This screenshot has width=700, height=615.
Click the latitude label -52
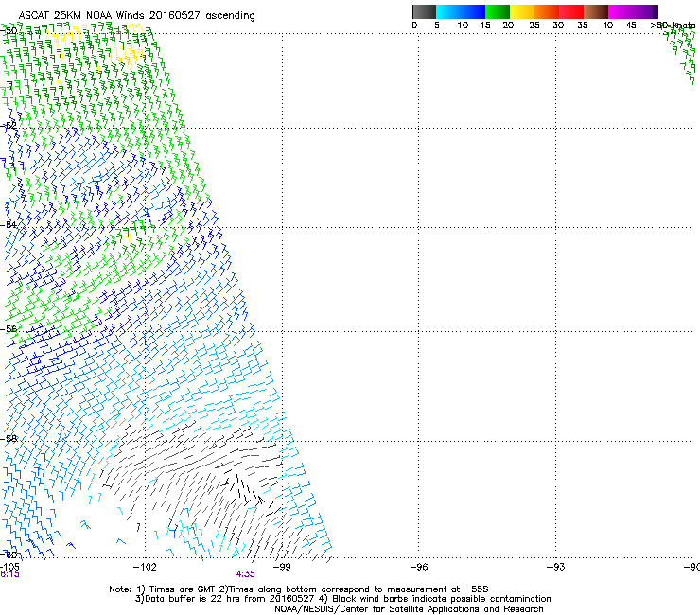(x=9, y=126)
